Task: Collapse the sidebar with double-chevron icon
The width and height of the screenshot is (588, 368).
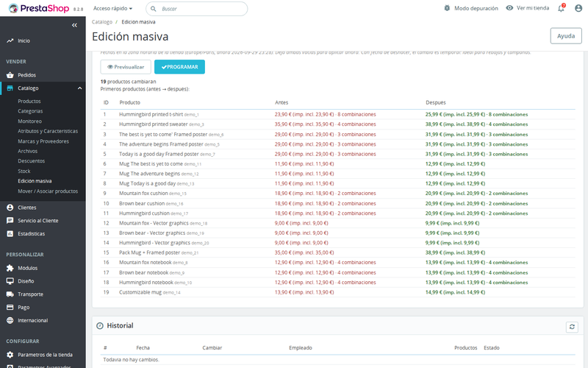Action: (x=74, y=25)
